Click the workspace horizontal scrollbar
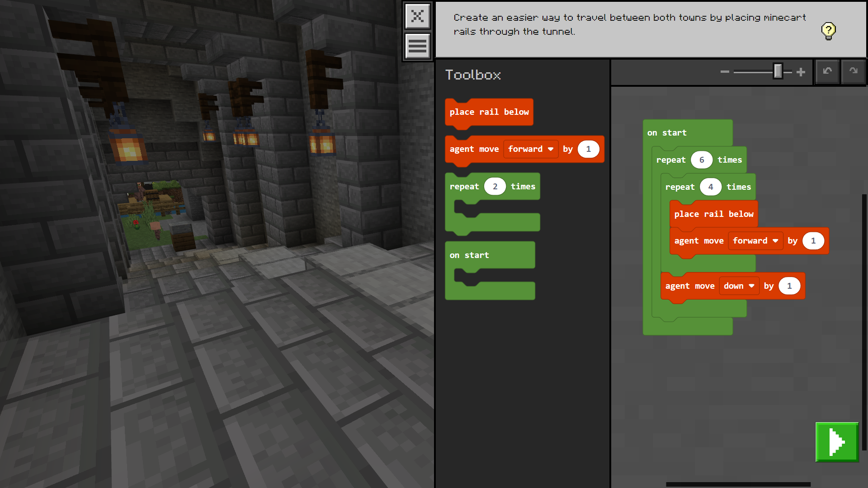Viewport: 868px width, 488px height. pos(738,484)
